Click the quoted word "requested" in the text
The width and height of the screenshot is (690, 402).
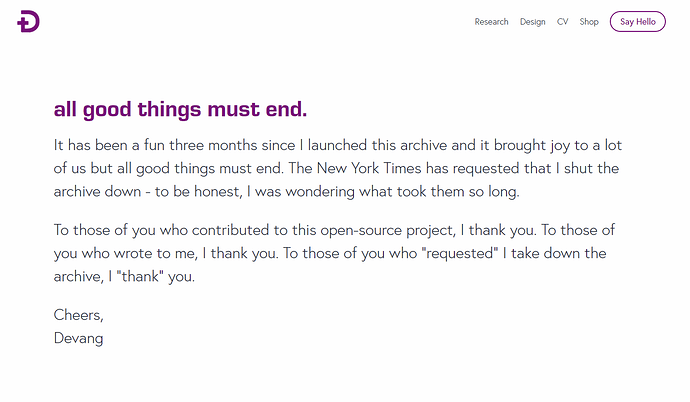[x=459, y=253]
